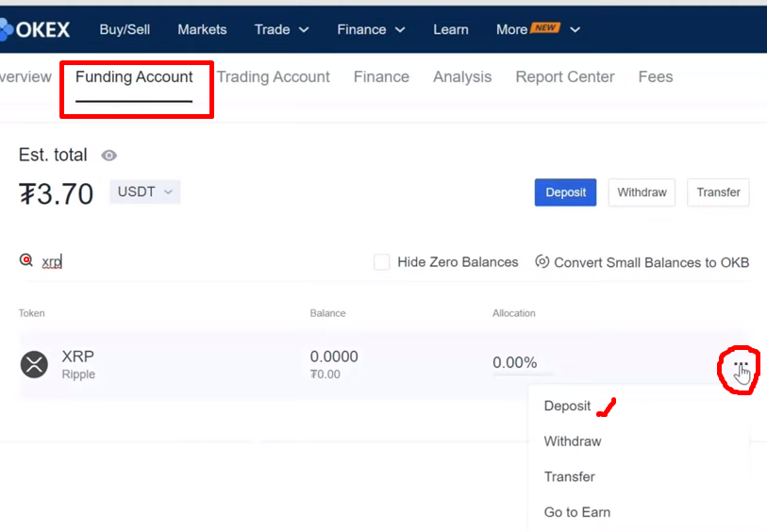This screenshot has height=532, width=767.
Task: Choose Withdraw in the XRP dropdown menu
Action: (573, 441)
